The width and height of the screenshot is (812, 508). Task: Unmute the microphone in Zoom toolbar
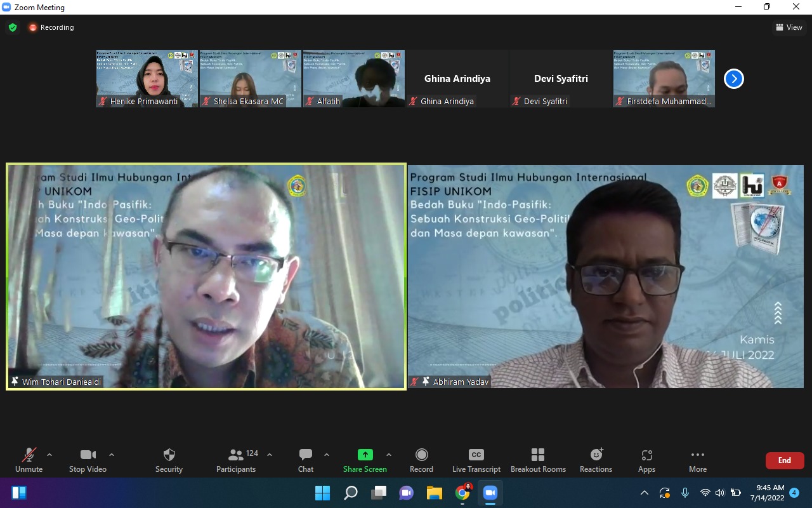(x=29, y=460)
